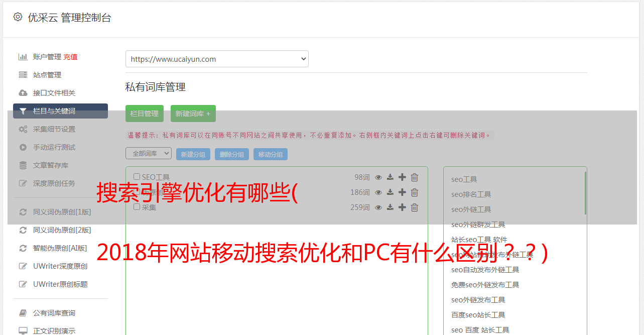Open 站点管理 via its server icon
Viewport: 644px width, 335px height.
point(23,75)
